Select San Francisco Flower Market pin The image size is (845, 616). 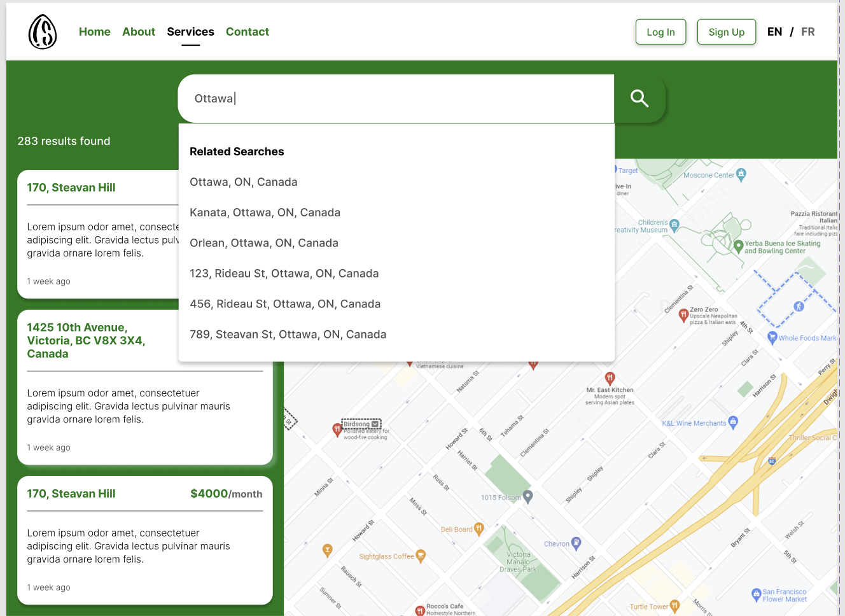click(x=756, y=595)
